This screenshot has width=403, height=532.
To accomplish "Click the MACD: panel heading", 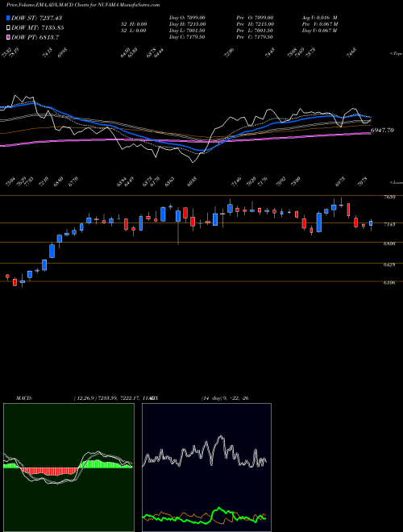I will point(23,398).
